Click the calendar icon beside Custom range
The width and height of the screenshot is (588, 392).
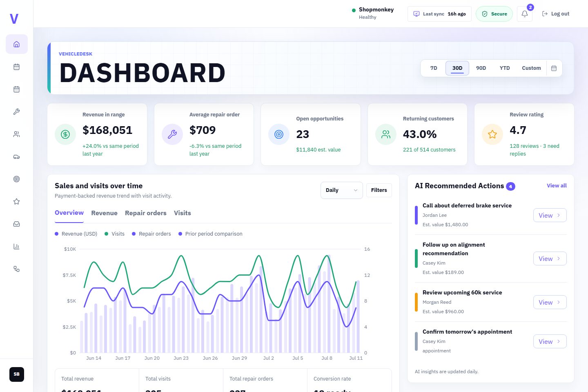pos(554,68)
